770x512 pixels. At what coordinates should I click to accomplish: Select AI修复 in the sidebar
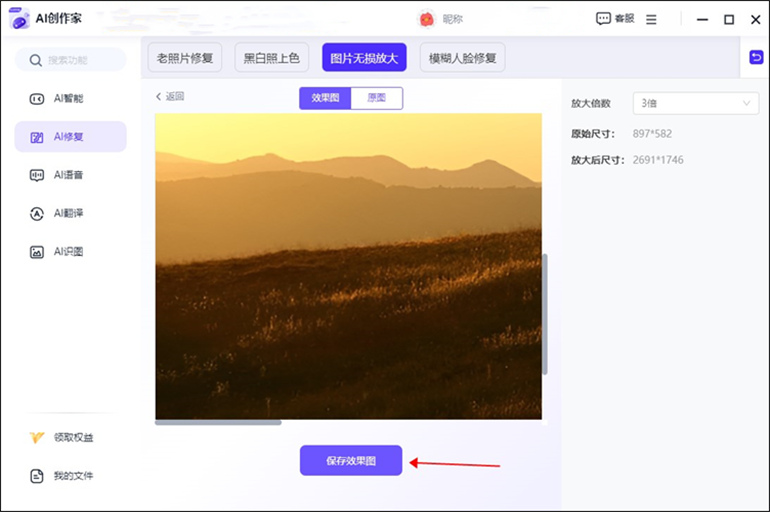point(71,136)
